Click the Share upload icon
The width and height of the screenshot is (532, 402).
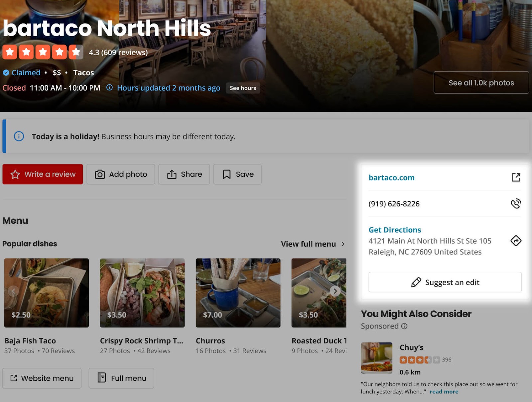point(172,174)
